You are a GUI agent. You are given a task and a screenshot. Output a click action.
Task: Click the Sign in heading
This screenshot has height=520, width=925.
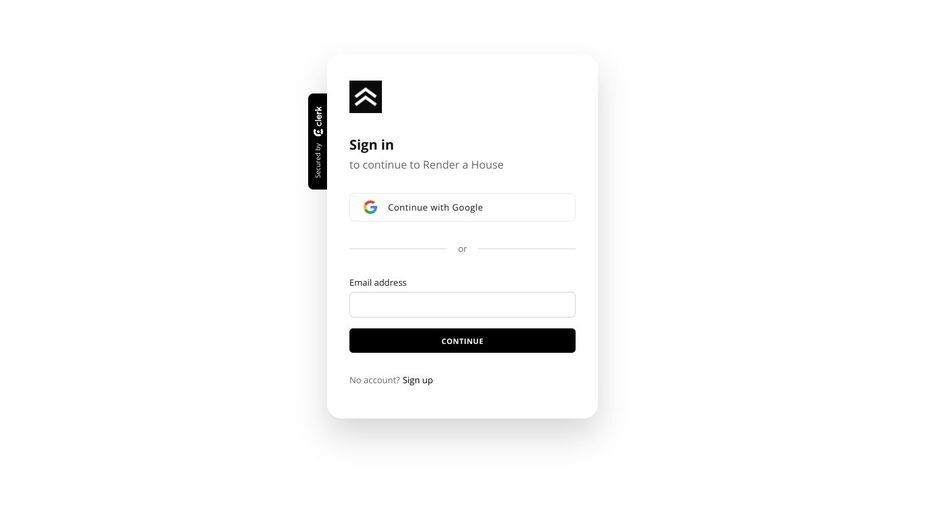[x=371, y=145]
